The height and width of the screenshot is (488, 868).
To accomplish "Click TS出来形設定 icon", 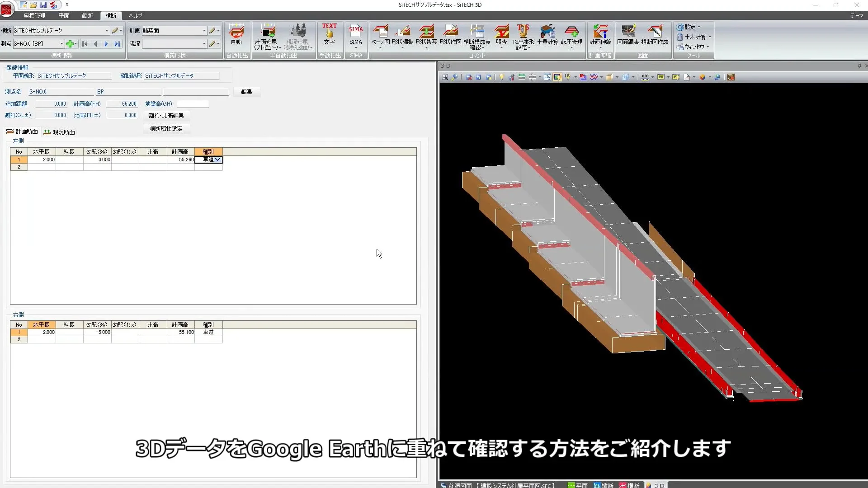I will [523, 36].
